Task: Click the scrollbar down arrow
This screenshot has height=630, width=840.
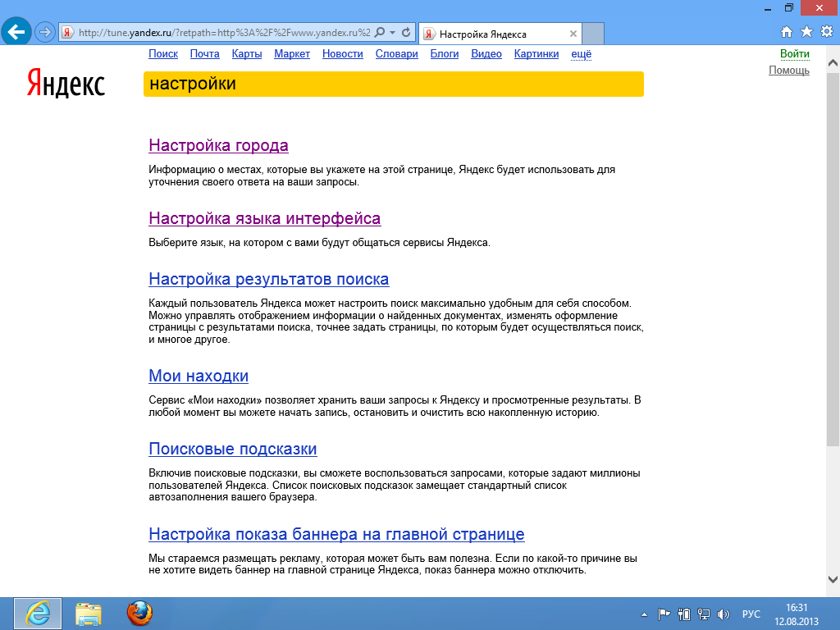Action: click(833, 579)
